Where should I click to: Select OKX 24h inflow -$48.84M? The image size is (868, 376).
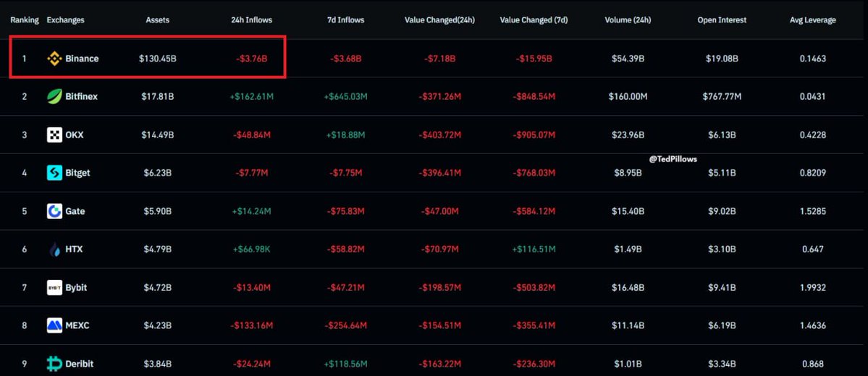click(251, 135)
